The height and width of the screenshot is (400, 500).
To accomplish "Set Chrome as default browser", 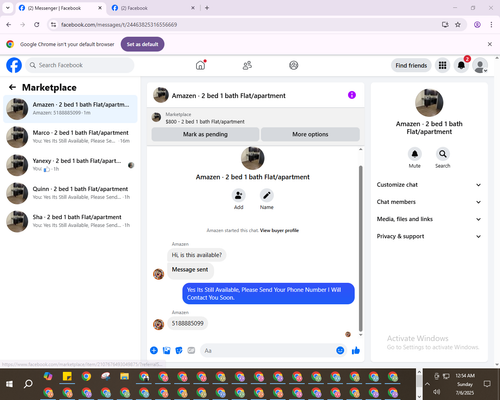I will point(142,44).
